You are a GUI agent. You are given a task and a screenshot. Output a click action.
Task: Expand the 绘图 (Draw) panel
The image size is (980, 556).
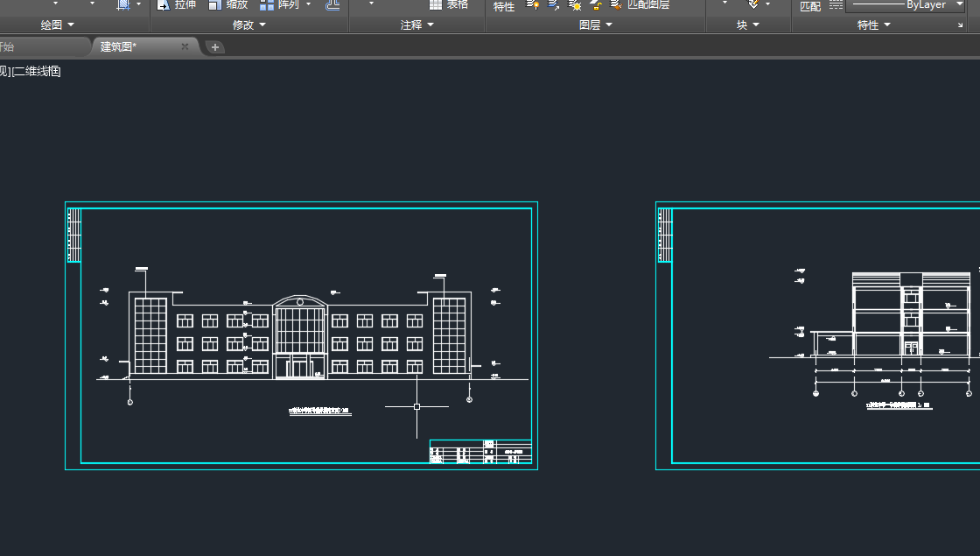pyautogui.click(x=58, y=25)
